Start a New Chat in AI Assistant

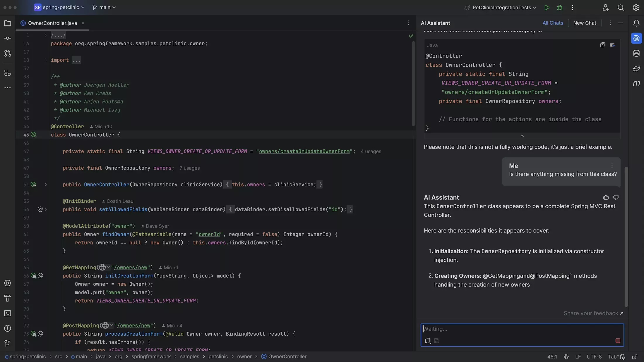[585, 23]
